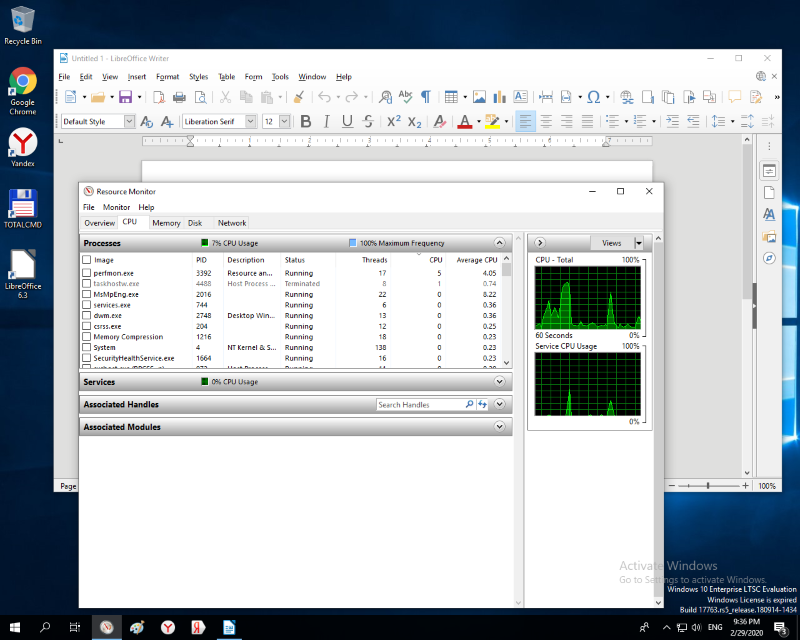Open the Views dropdown arrow
The height and width of the screenshot is (640, 800).
tap(638, 243)
